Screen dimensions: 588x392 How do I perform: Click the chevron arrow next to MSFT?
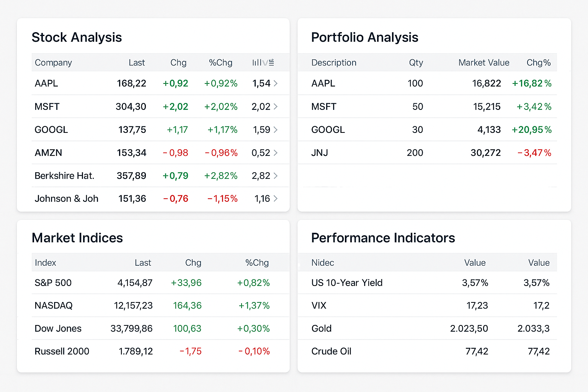point(276,106)
